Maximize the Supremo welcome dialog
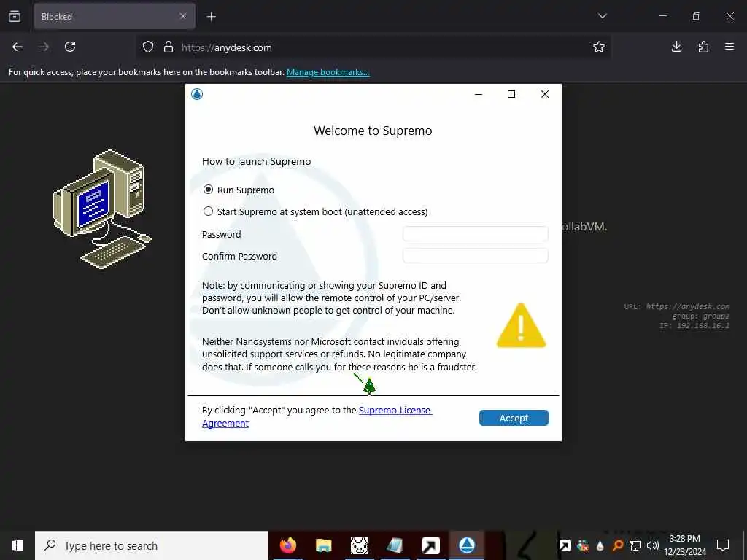This screenshot has height=560, width=747. pyautogui.click(x=511, y=94)
